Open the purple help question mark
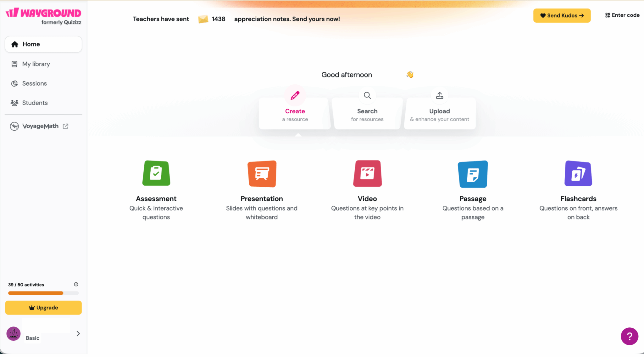The width and height of the screenshot is (644, 357). click(629, 336)
